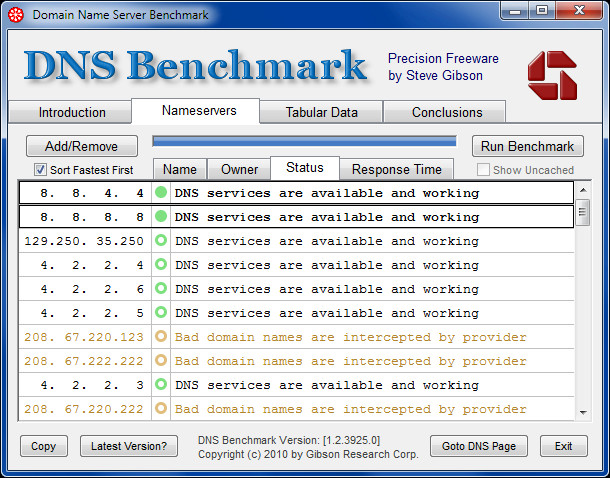Select IP address 129.250.35.250
Image resolution: width=610 pixels, height=478 pixels.
coord(84,241)
